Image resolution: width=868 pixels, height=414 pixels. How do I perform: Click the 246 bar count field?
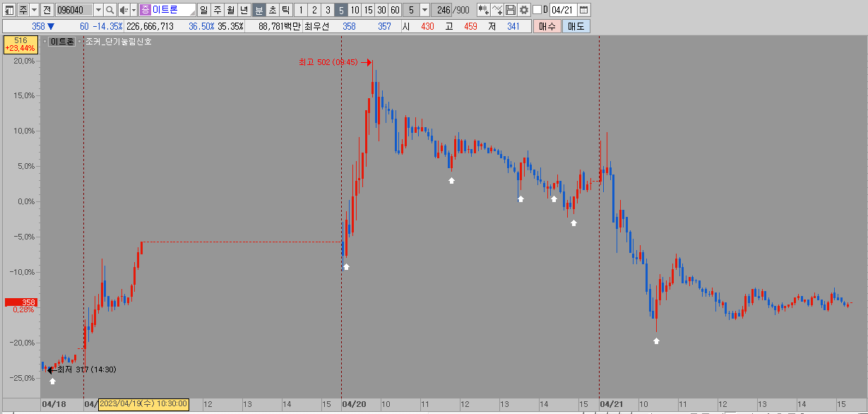pyautogui.click(x=442, y=10)
